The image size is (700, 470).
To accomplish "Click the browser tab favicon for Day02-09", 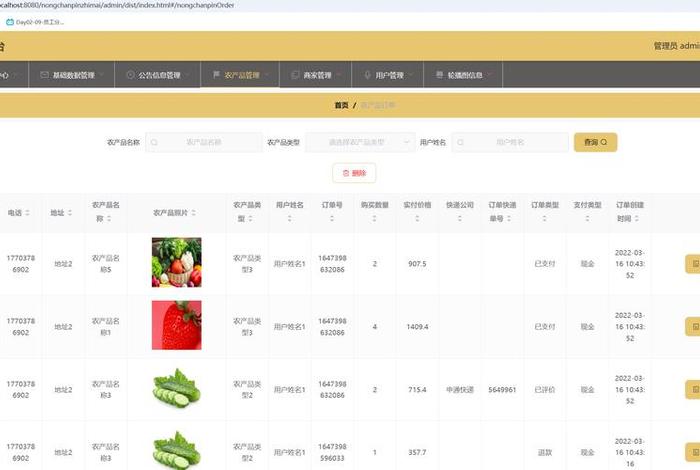I will (x=9, y=22).
